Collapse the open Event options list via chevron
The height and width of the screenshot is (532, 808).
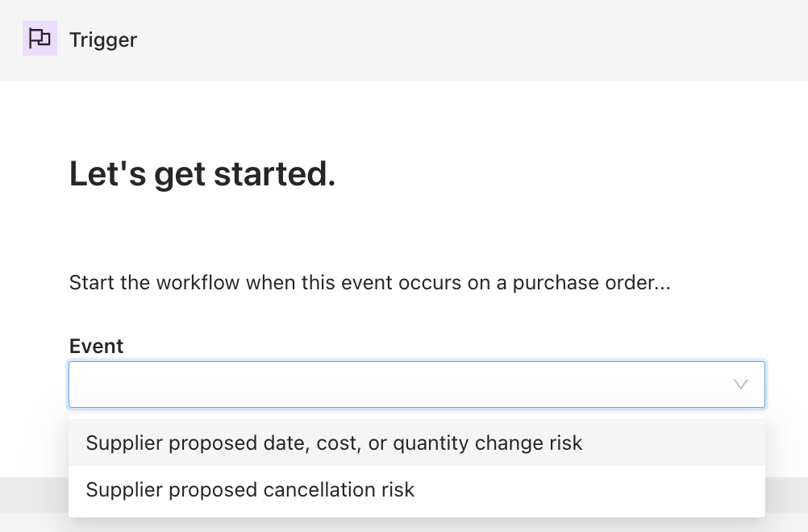point(740,384)
